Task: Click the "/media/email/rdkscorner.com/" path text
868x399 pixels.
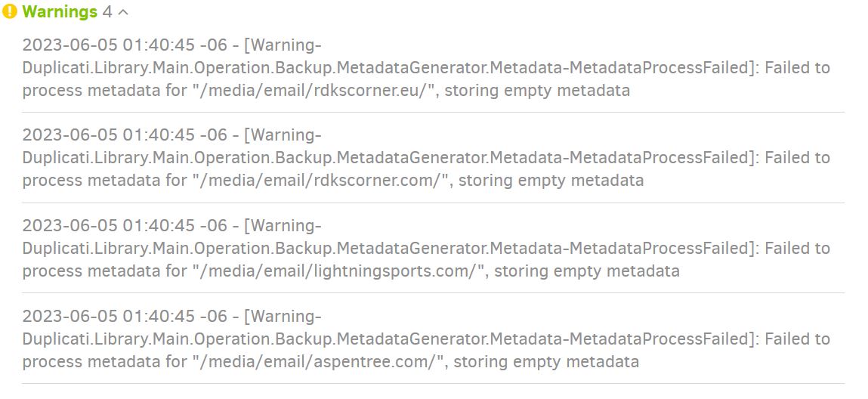Action: pyautogui.click(x=321, y=181)
